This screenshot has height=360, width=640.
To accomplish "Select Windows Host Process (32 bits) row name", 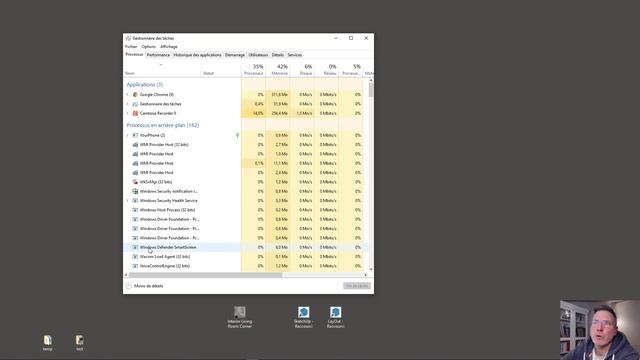I will coord(167,210).
